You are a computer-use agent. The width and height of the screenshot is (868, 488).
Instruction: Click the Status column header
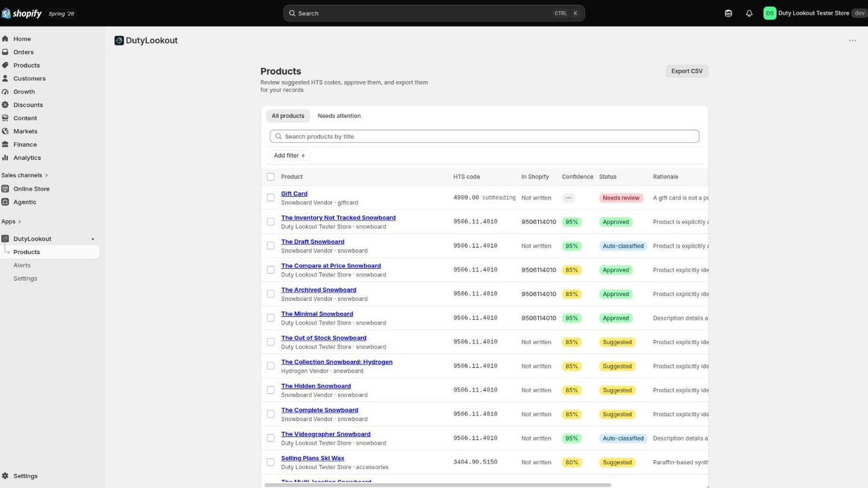coord(608,177)
